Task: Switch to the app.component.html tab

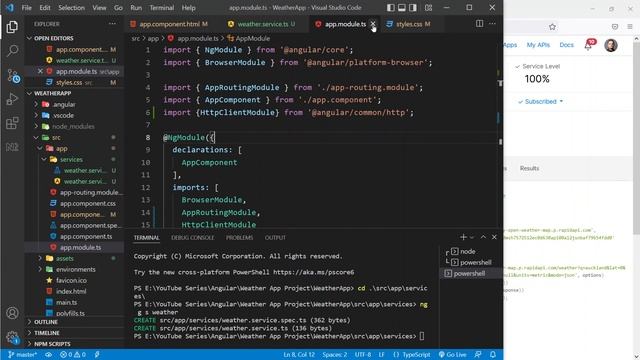Action: pos(170,24)
